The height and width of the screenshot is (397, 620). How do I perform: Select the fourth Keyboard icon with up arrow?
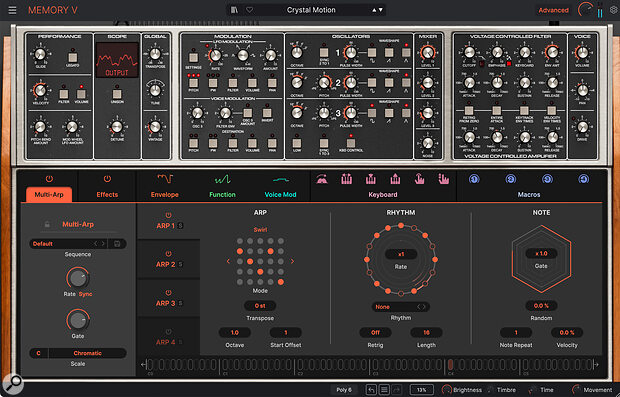point(395,179)
